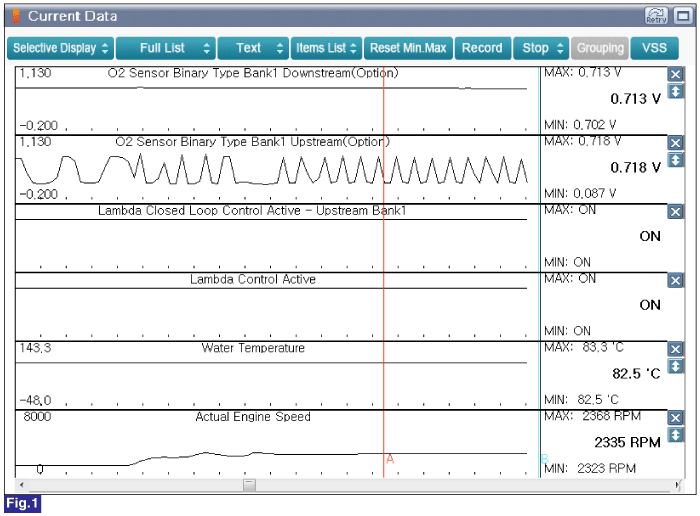700x516 pixels.
Task: Click the O2 Sensor Upstream graph title
Action: click(252, 142)
